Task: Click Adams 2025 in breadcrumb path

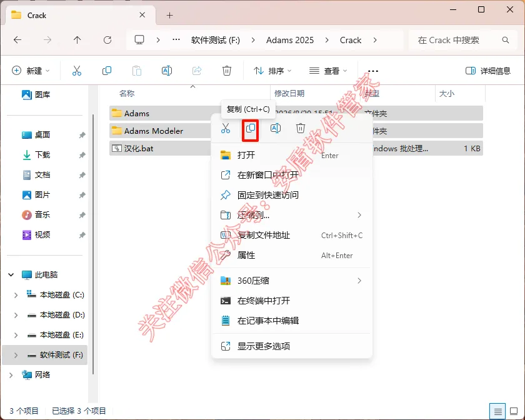Action: (x=290, y=40)
